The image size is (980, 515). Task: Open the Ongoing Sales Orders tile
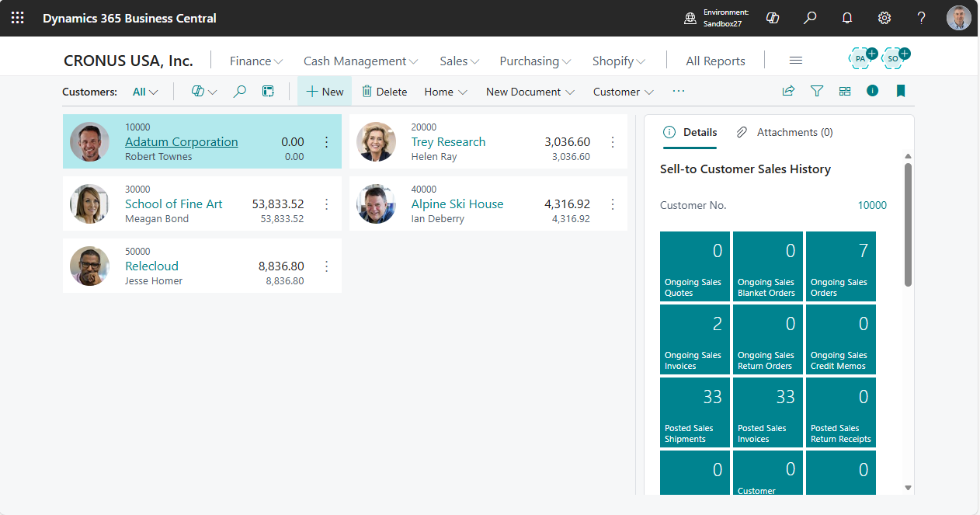tap(840, 266)
